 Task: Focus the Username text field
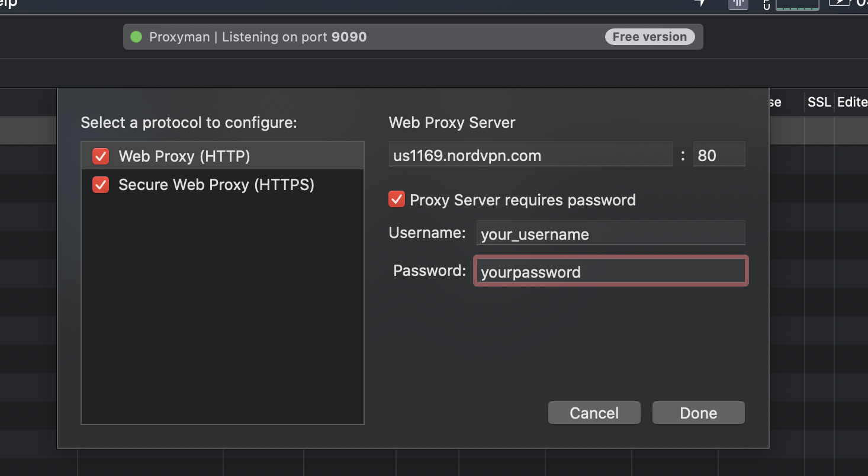610,233
